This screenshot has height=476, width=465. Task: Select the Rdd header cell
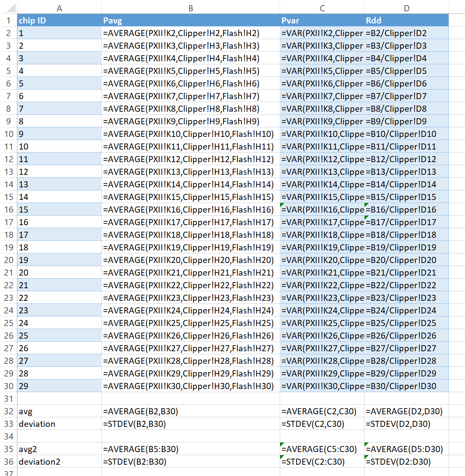click(406, 20)
